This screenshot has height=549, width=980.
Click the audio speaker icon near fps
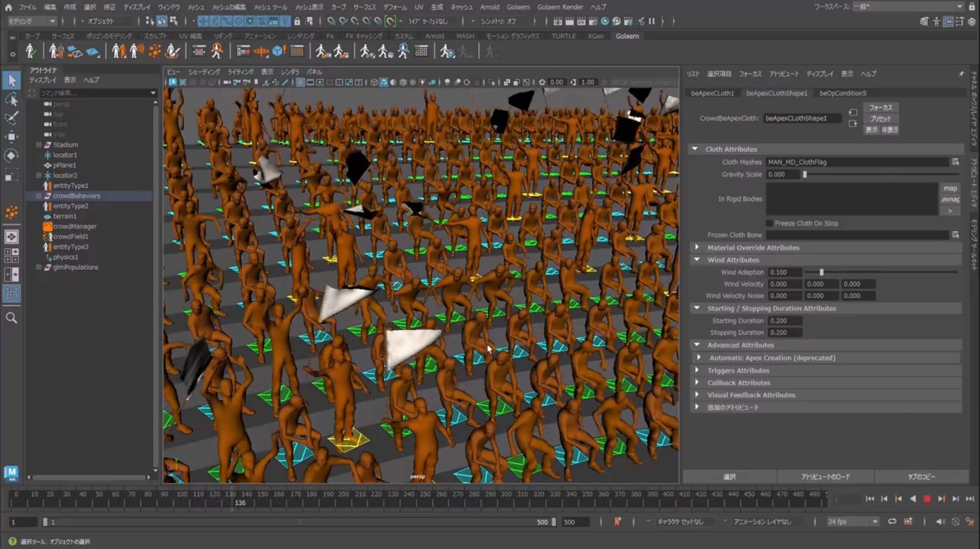pyautogui.click(x=940, y=522)
